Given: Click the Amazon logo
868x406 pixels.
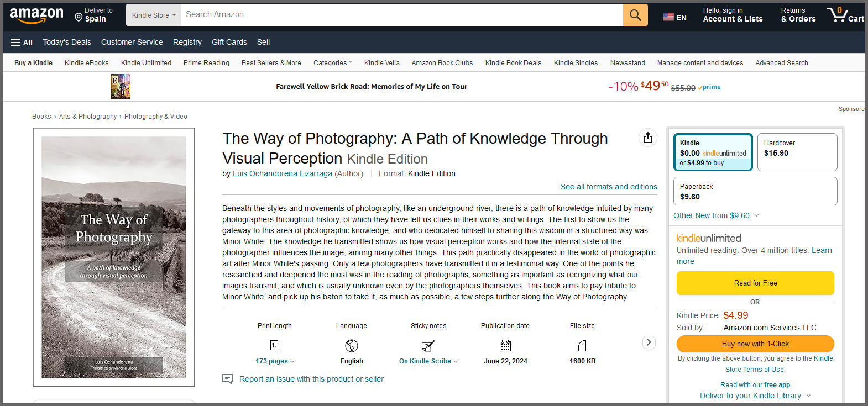Looking at the screenshot, I should pos(36,15).
